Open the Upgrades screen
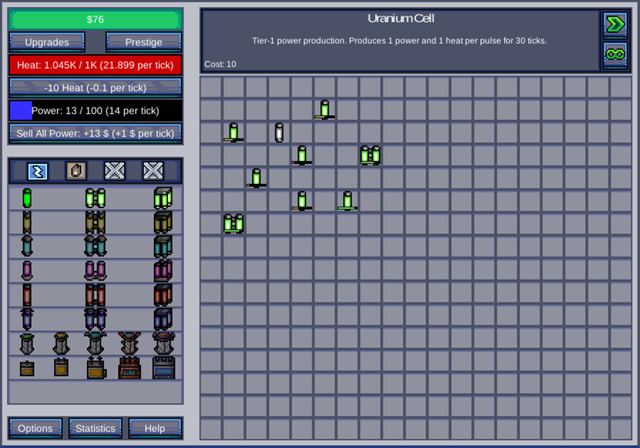This screenshot has width=640, height=448. coord(47,42)
